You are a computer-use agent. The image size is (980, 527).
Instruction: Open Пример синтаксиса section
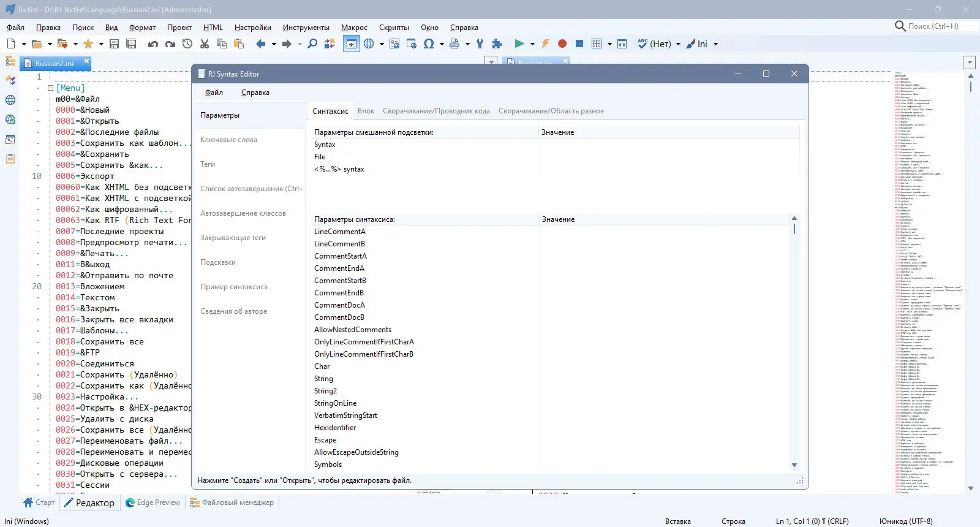coord(234,287)
